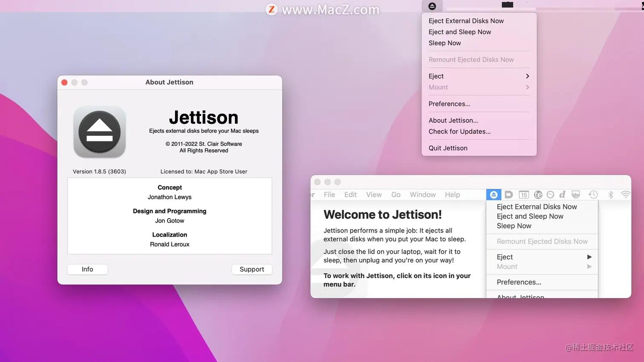This screenshot has height=362, width=644.
Task: Click the highlighted Jettison icon in Welcome window menu bar
Action: point(494,195)
